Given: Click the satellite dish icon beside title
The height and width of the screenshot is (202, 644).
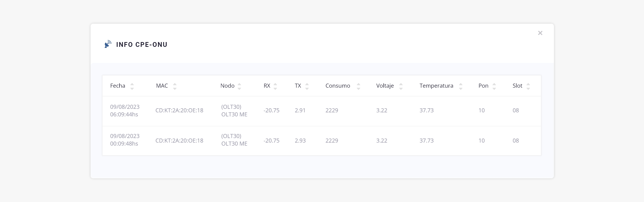Looking at the screenshot, I should 108,44.
